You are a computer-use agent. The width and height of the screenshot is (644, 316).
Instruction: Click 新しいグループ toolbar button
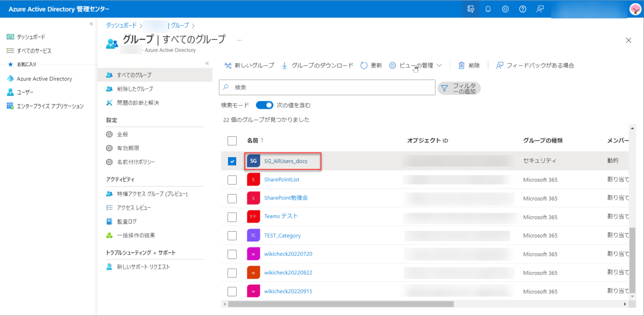(x=249, y=65)
